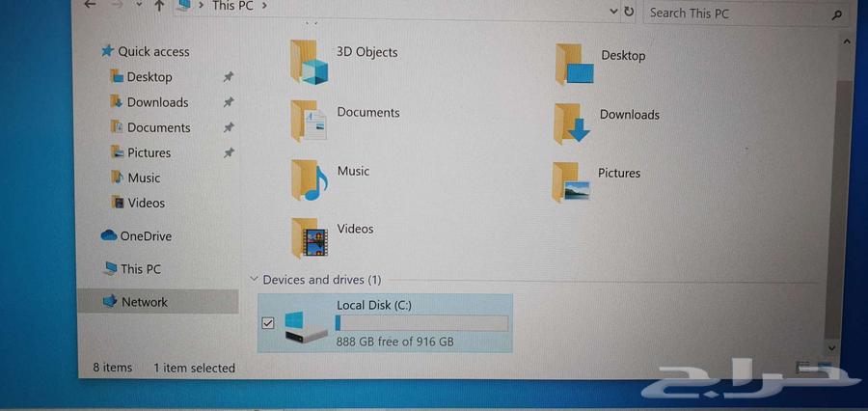This screenshot has height=411, width=868.
Task: Select the Local Disk (C:) drive icon
Action: [306, 328]
